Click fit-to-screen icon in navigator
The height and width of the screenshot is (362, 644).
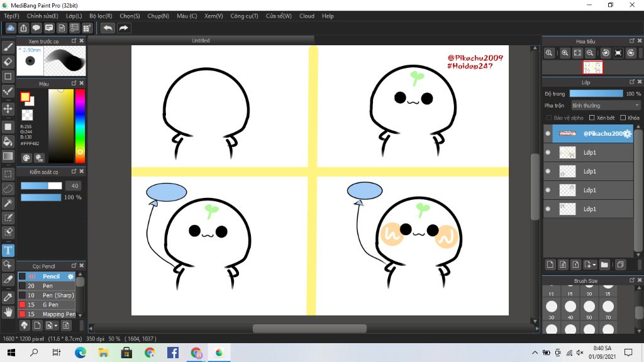(577, 53)
